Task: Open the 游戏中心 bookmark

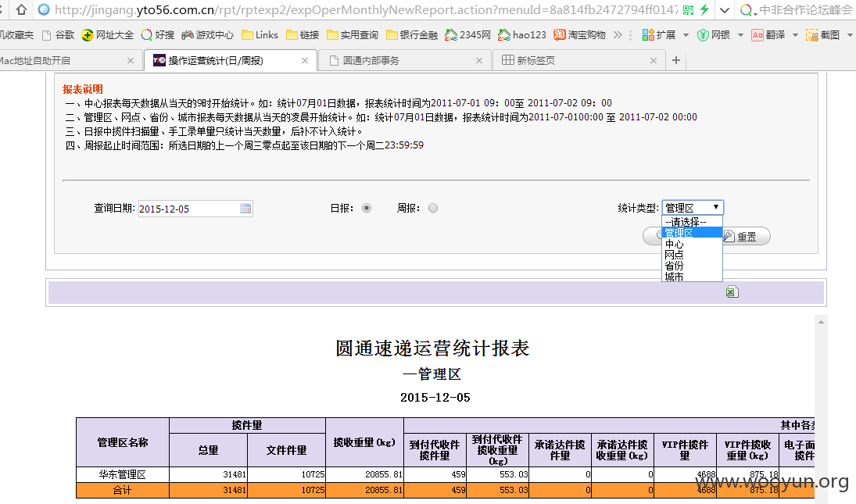Action: [x=207, y=35]
